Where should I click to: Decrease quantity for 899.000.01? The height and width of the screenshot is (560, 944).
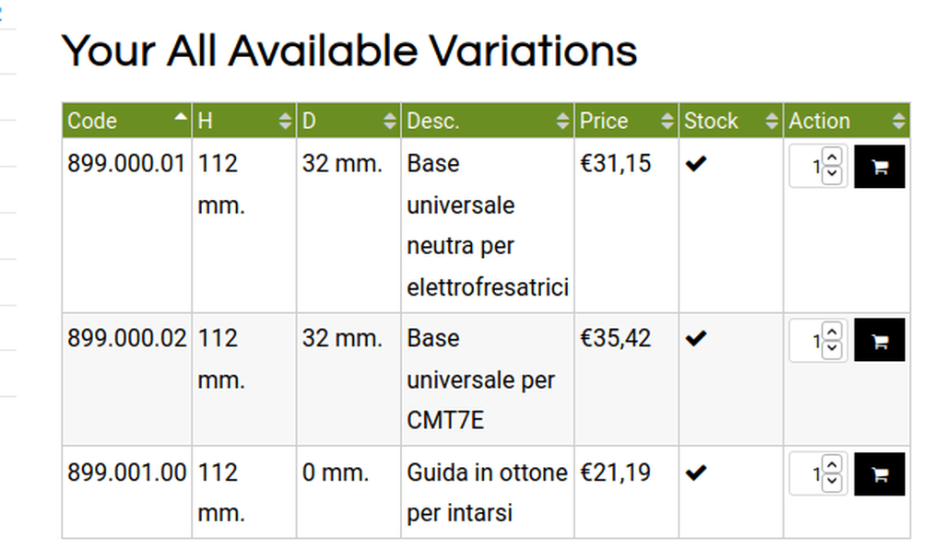point(832,174)
